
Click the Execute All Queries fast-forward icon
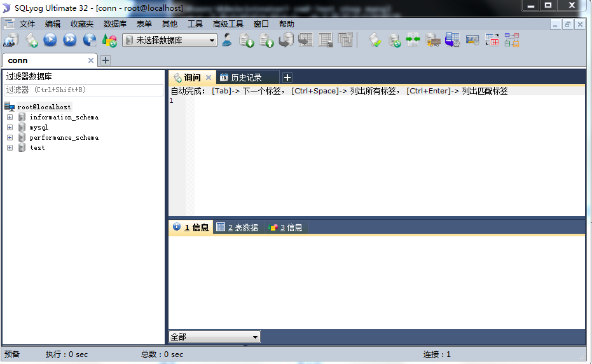(x=69, y=40)
